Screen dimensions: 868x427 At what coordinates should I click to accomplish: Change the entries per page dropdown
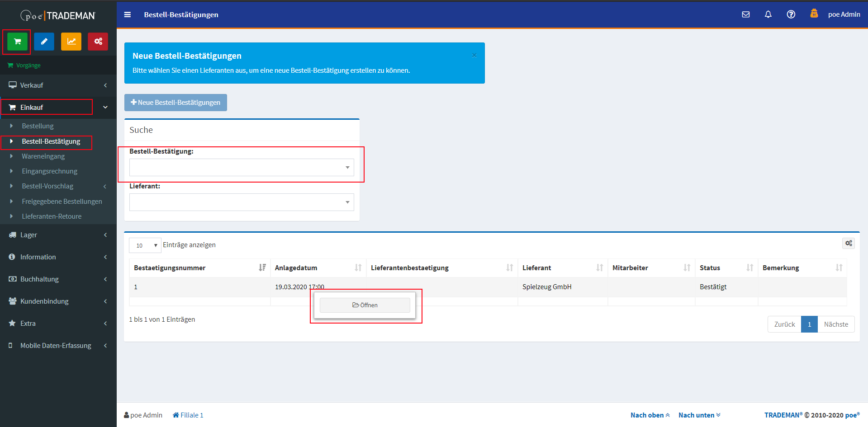145,245
